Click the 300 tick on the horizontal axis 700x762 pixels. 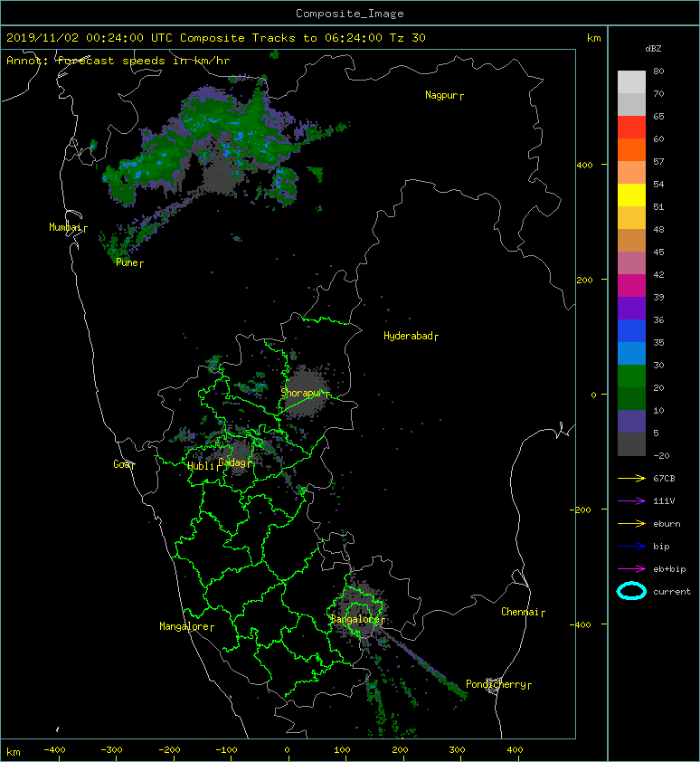(457, 750)
